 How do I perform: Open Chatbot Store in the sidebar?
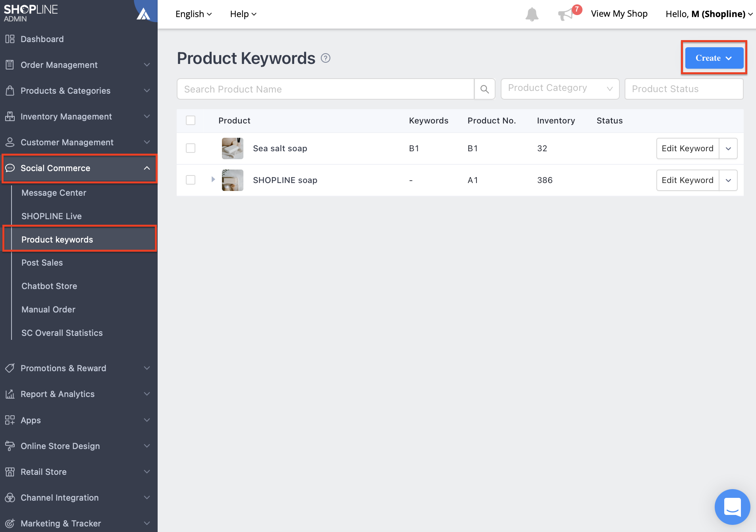point(49,286)
